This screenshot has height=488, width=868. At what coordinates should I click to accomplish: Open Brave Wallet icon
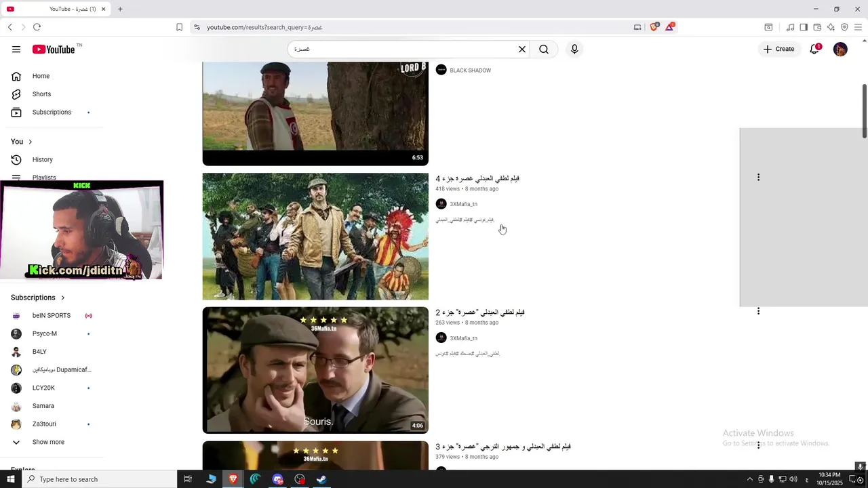(817, 27)
